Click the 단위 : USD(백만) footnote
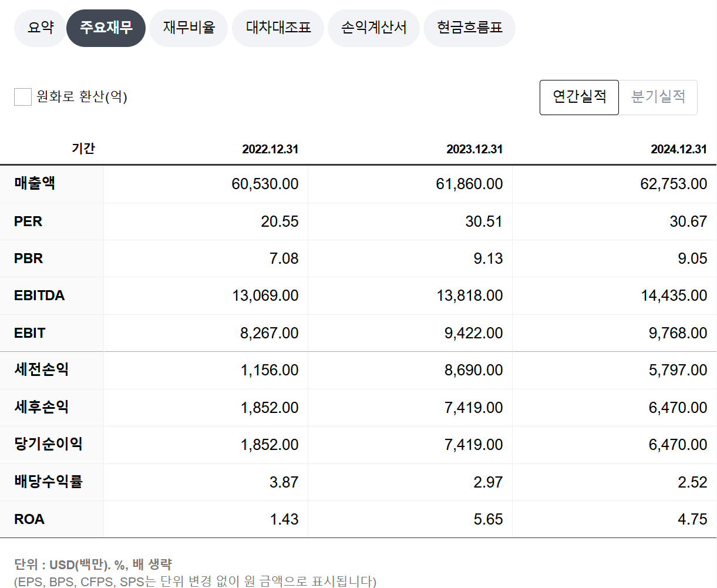The image size is (717, 588). (x=93, y=565)
